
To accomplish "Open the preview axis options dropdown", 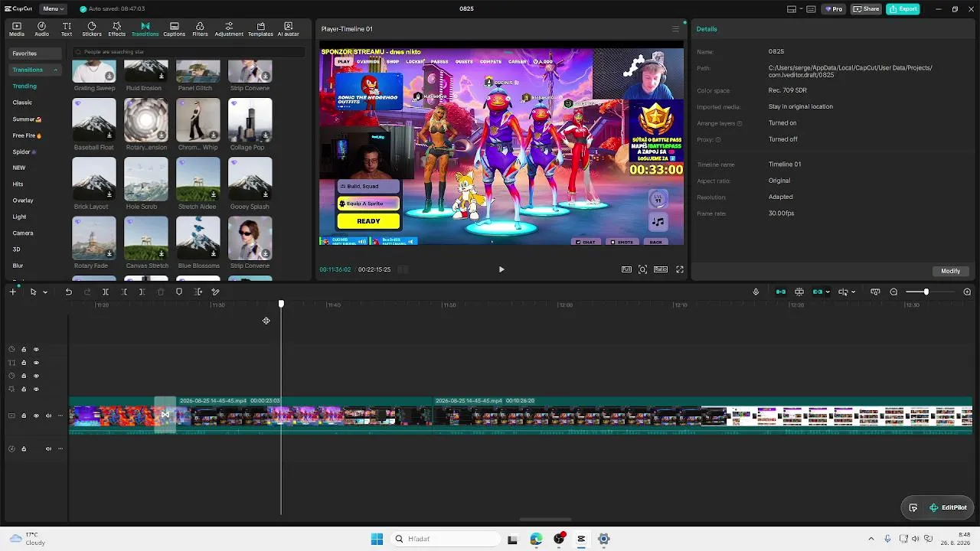I will pyautogui.click(x=853, y=292).
